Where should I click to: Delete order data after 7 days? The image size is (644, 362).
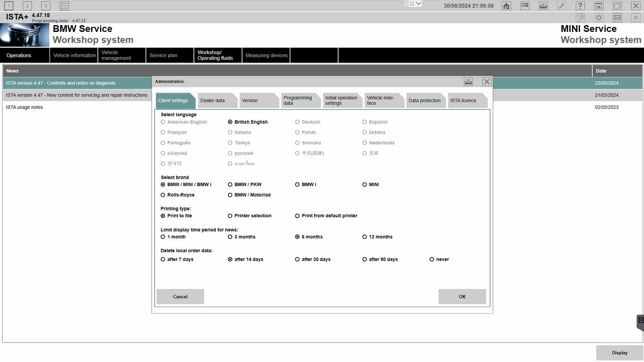pyautogui.click(x=177, y=259)
